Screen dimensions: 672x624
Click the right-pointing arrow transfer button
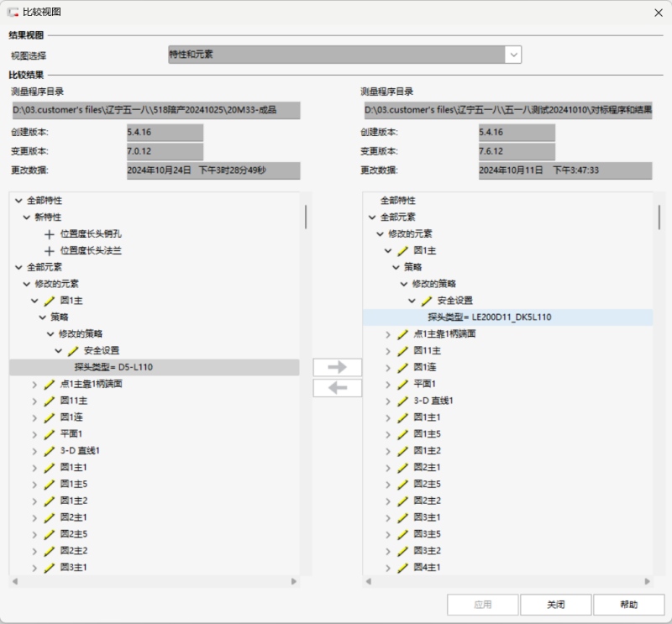[x=337, y=367]
